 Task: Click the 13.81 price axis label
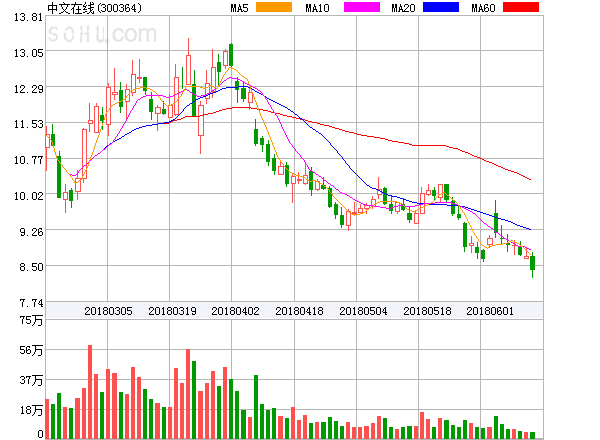(x=28, y=17)
